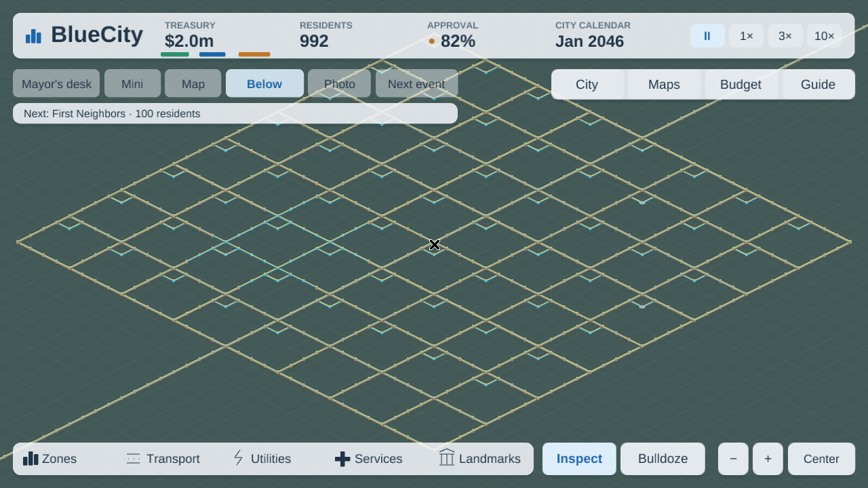Click the blue treasury indicator bar
868x488 pixels.
pyautogui.click(x=212, y=54)
